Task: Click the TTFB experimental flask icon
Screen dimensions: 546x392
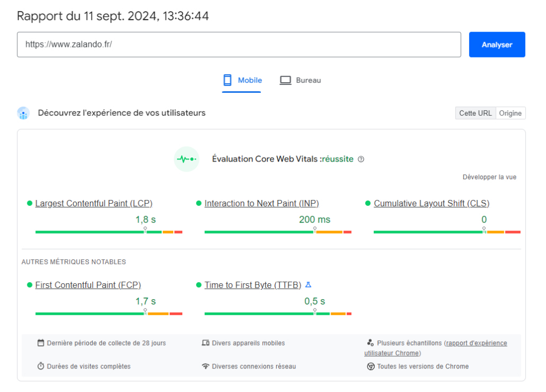Action: pyautogui.click(x=308, y=285)
